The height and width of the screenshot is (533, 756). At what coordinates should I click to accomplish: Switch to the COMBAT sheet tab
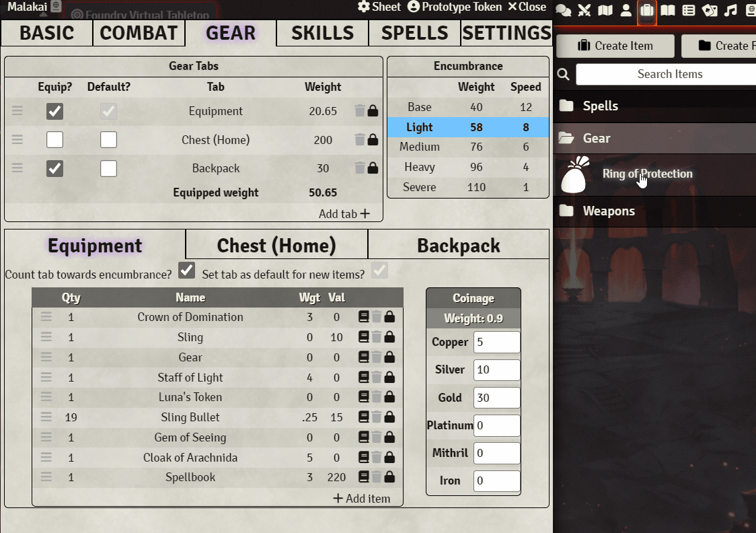coord(139,33)
